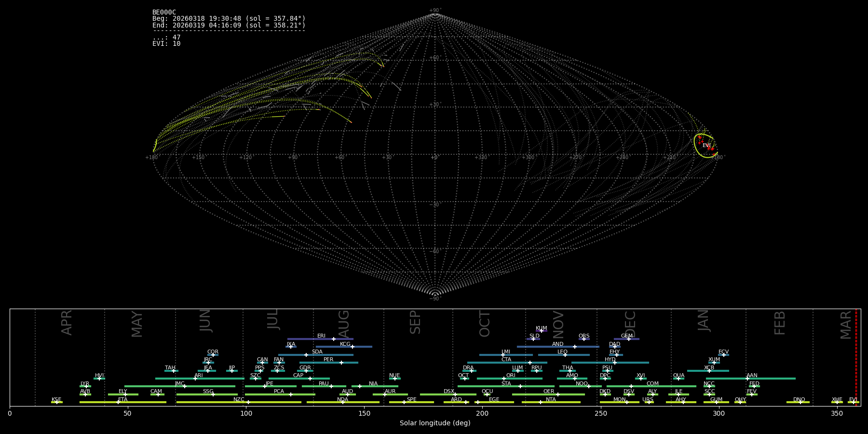Screen dimensions: 868x434
Task: Select the LYR shower label
Action: (x=85, y=383)
